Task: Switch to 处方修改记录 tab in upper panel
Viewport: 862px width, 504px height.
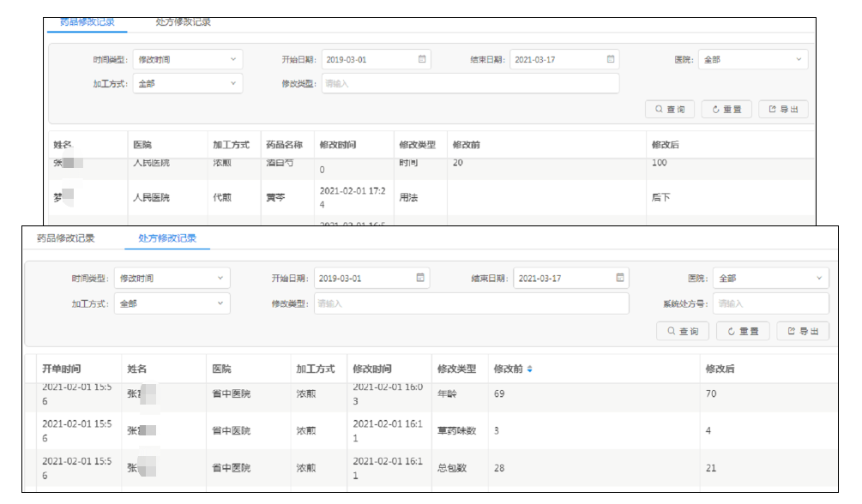Action: (x=184, y=22)
